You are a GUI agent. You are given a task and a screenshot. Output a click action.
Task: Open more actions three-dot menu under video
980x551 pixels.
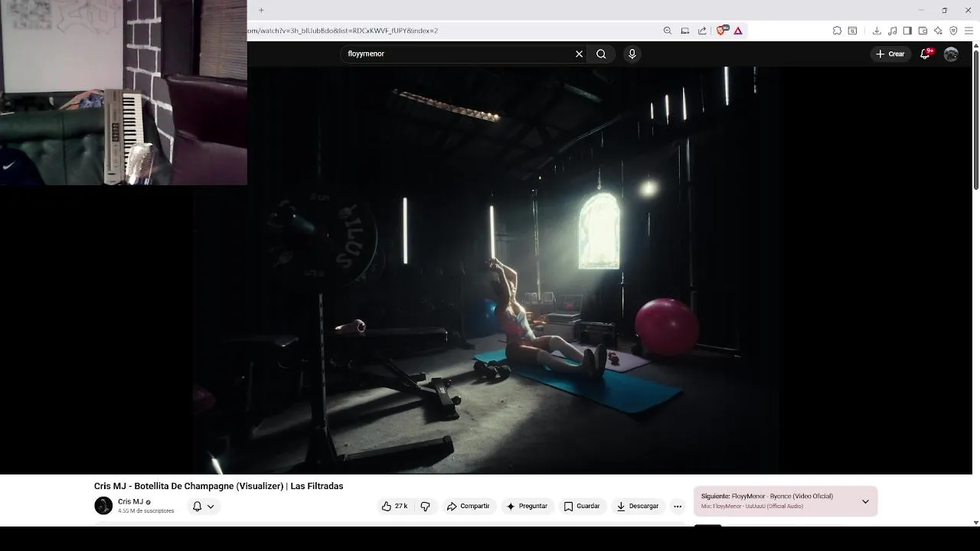point(678,506)
